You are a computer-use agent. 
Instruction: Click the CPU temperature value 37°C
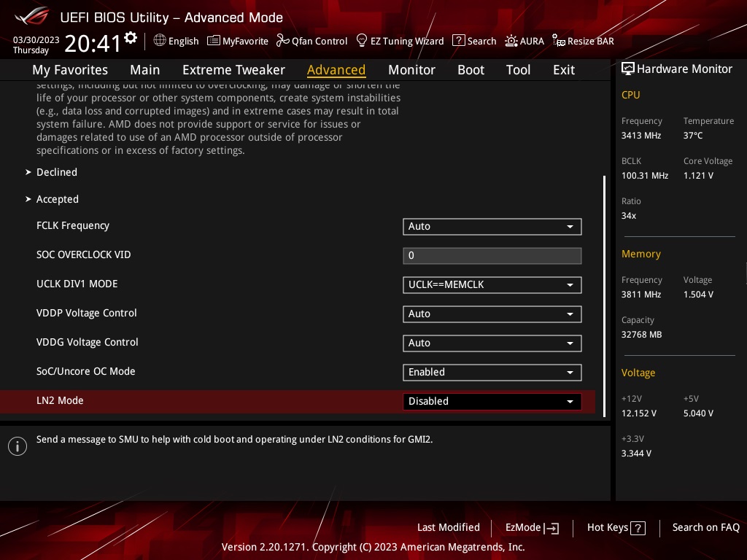(x=693, y=135)
